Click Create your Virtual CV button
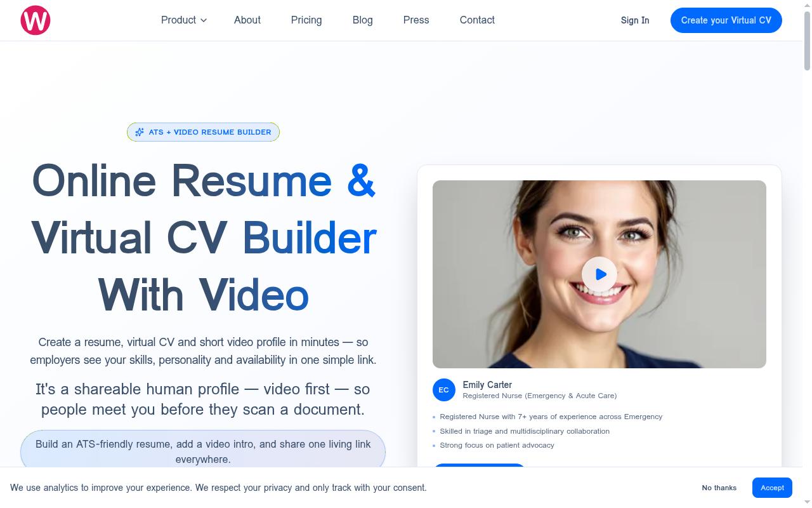812x508 pixels. tap(726, 20)
